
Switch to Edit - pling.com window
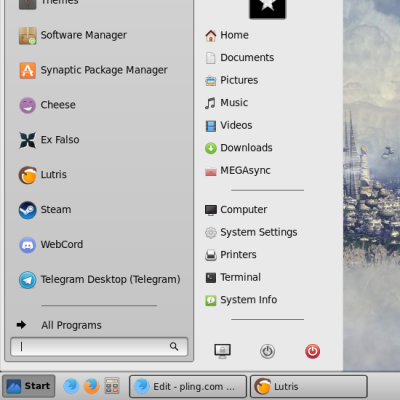coord(188,387)
